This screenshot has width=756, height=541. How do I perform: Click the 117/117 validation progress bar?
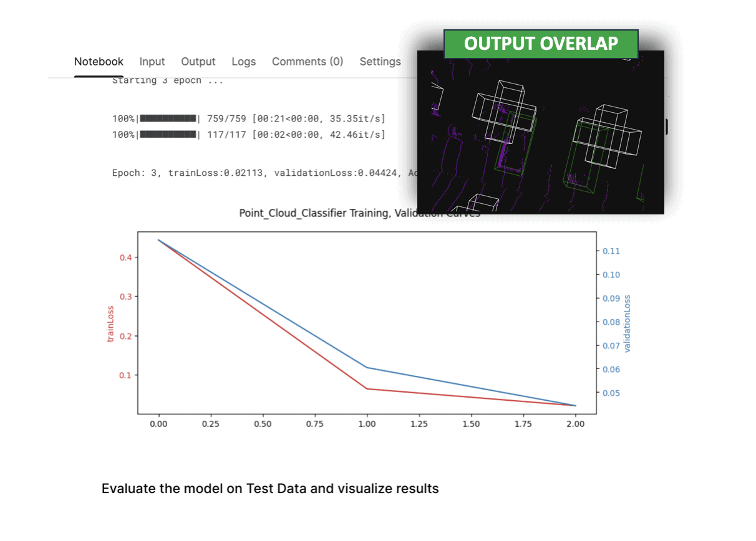click(x=168, y=135)
